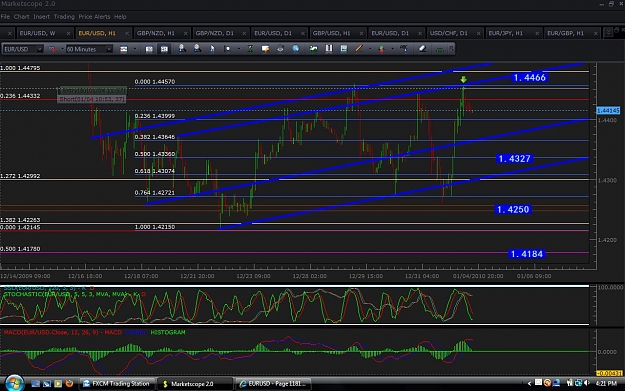Click the red and green marker icon
The height and width of the screenshot is (391, 625).
pos(381,49)
